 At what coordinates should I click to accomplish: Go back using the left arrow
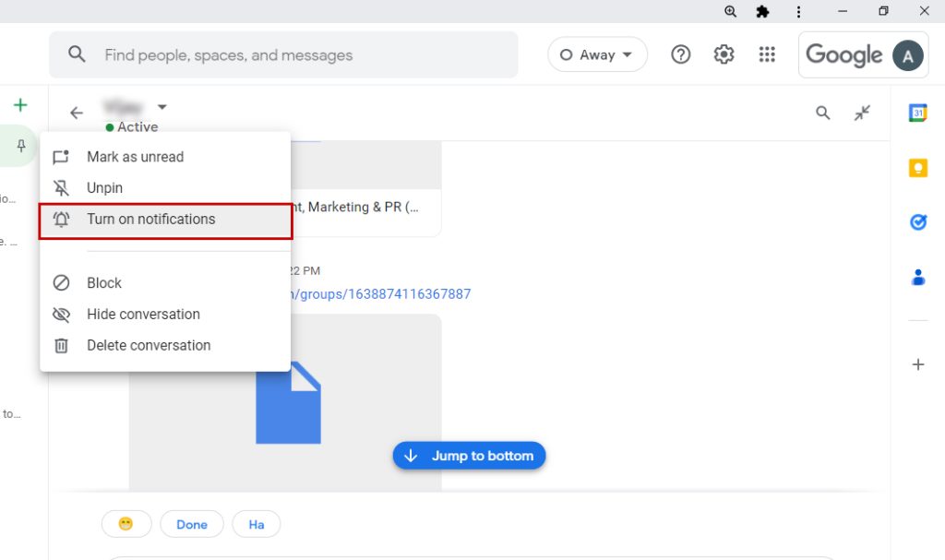[x=77, y=113]
